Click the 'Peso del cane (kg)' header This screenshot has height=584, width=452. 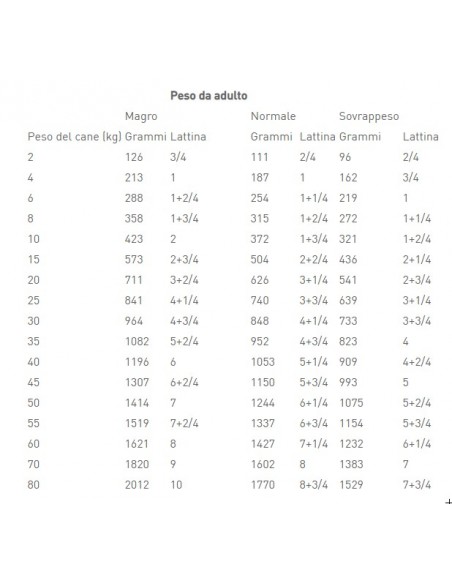[74, 137]
